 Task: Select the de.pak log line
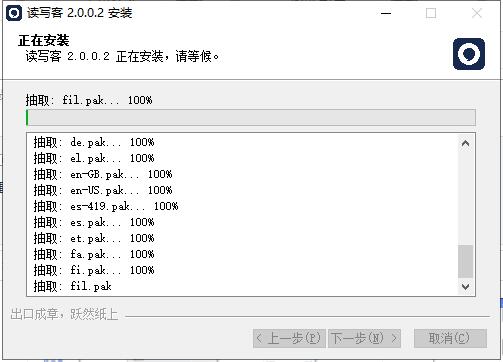tap(94, 142)
